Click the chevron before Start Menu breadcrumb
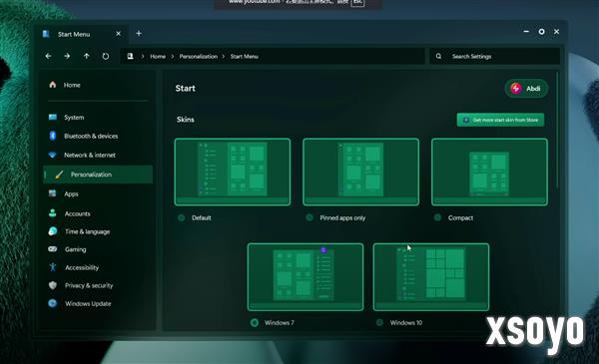The height and width of the screenshot is (364, 599). 224,57
